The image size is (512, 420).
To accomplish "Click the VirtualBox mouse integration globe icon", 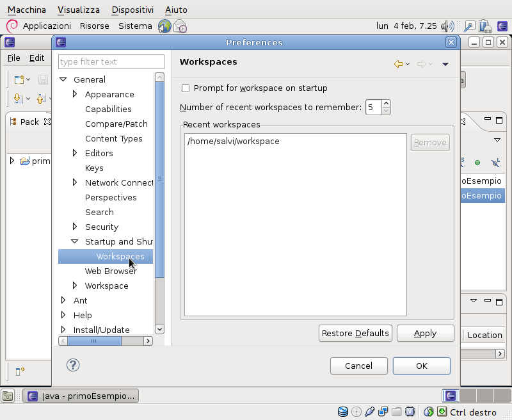I will 428,412.
